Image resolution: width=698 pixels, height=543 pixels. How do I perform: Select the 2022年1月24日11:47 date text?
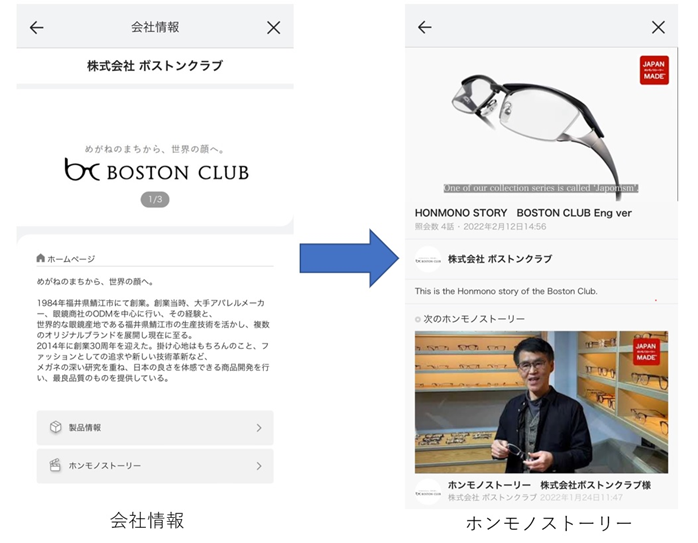click(x=581, y=498)
